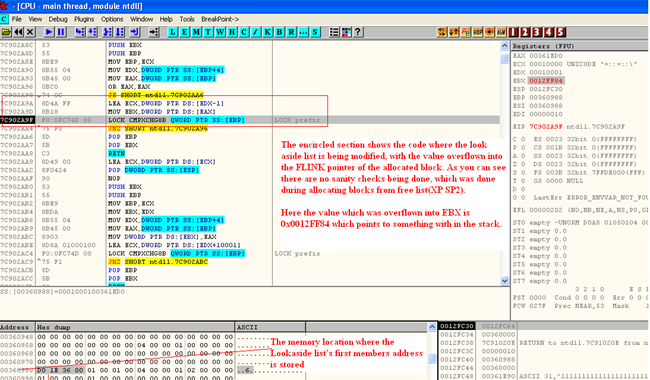
Task: Open Memory map with M button
Action: 196,32
